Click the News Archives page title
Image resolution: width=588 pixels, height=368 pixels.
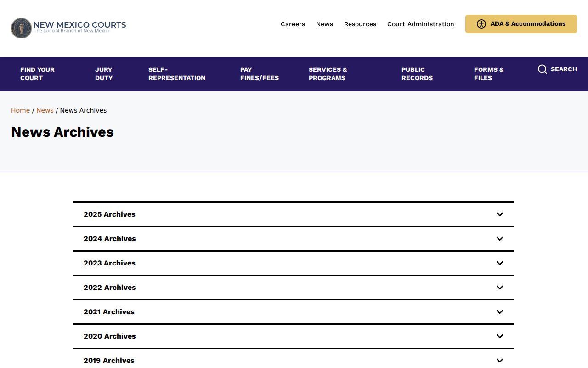coord(62,132)
